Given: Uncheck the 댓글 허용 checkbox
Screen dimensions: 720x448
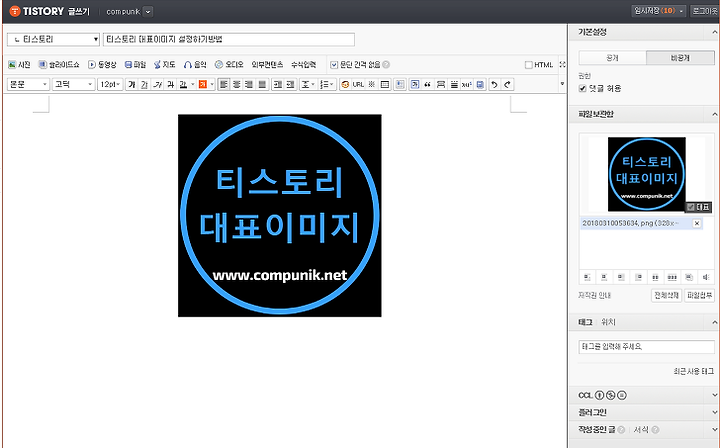Looking at the screenshot, I should tap(583, 88).
